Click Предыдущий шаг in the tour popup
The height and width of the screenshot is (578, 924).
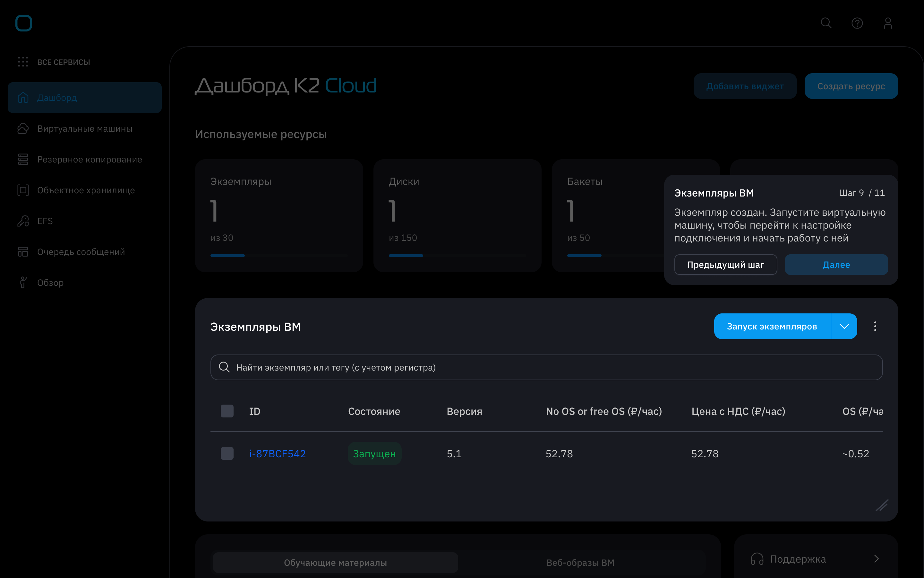[x=725, y=265]
